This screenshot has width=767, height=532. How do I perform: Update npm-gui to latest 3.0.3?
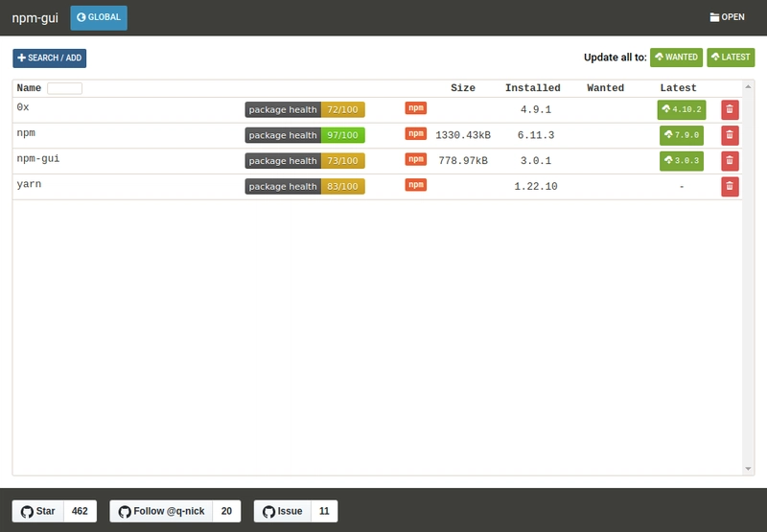pos(682,160)
